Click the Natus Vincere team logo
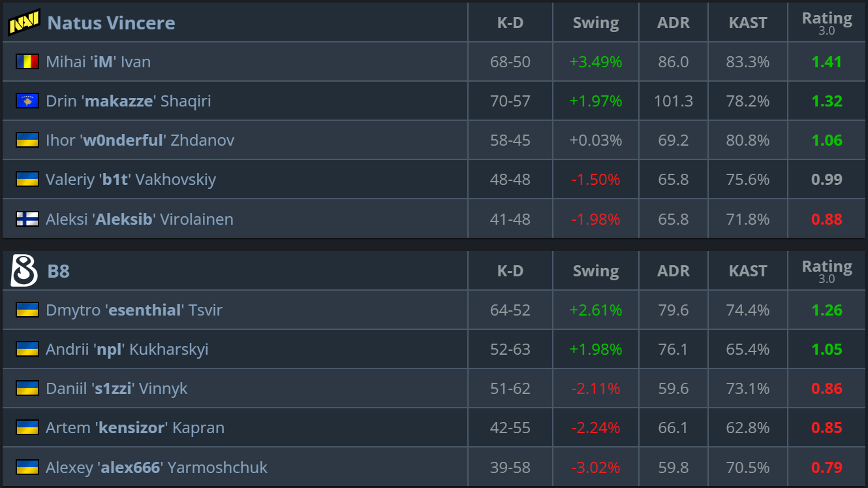 coord(23,23)
